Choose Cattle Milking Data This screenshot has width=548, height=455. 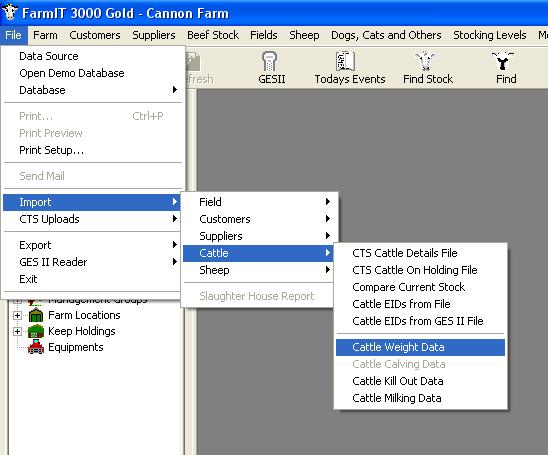coord(420,398)
